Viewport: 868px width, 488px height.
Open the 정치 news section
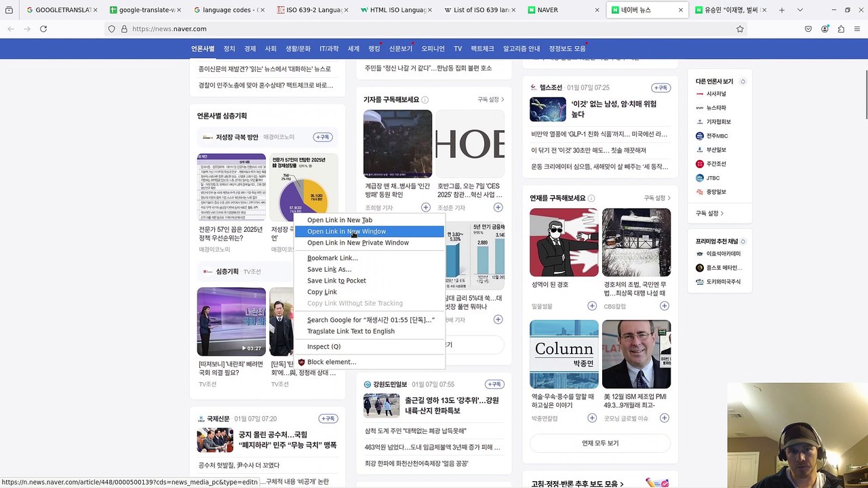(x=229, y=49)
